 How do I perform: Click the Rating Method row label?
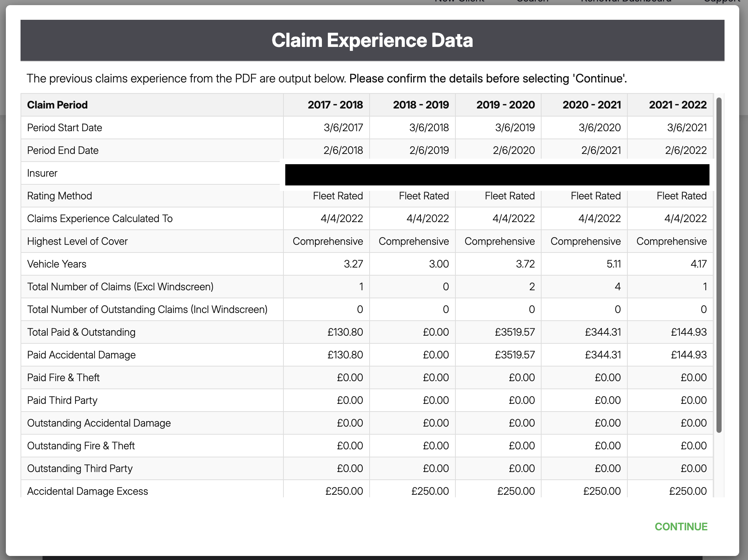point(59,196)
